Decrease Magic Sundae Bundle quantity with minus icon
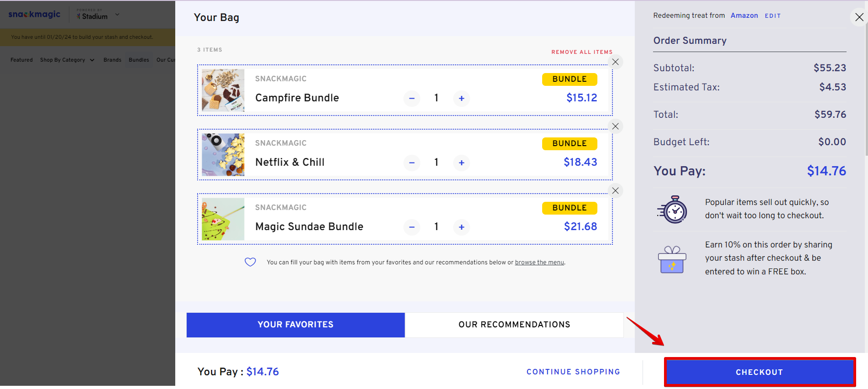Image resolution: width=868 pixels, height=389 pixels. pyautogui.click(x=412, y=227)
